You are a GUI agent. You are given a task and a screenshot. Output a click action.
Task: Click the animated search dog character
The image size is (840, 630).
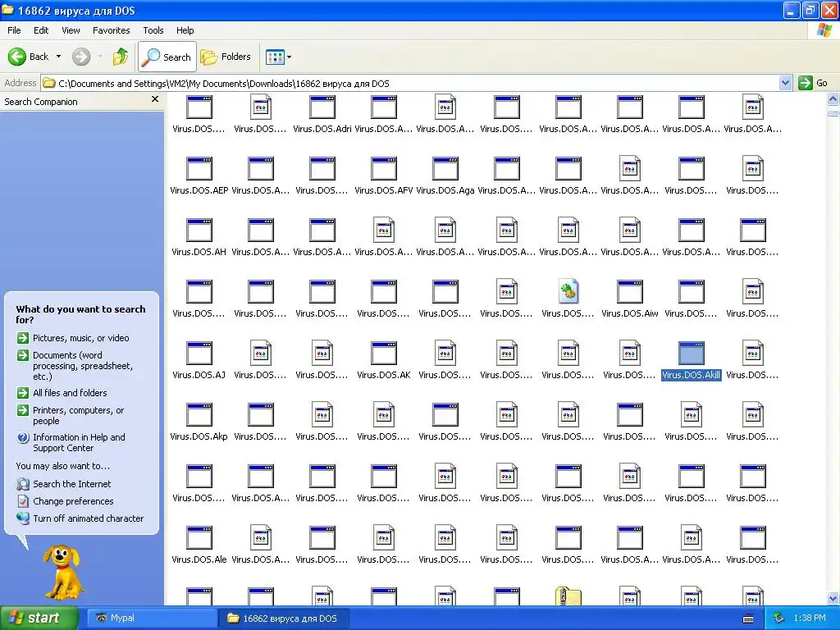point(63,573)
